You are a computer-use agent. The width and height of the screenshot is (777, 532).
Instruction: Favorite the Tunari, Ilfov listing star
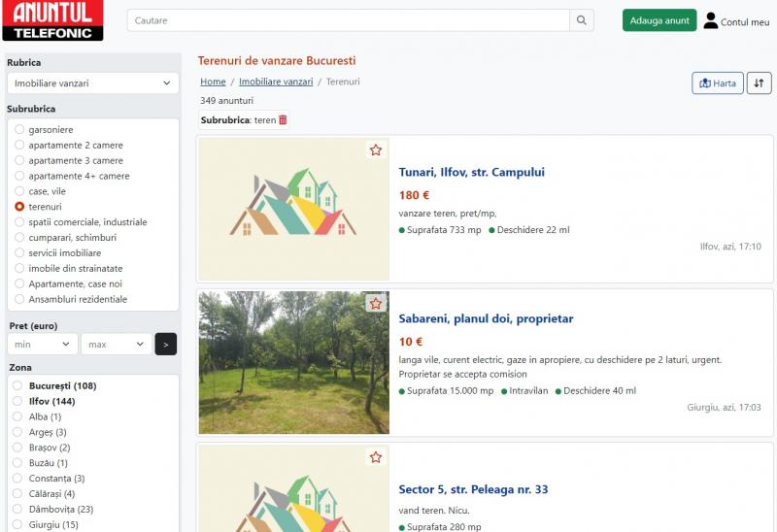click(x=376, y=150)
